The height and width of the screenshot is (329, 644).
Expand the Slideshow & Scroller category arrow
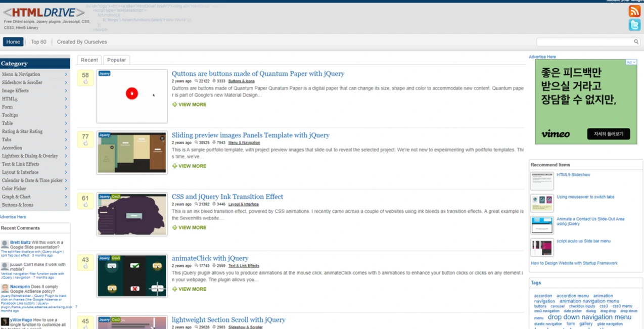pos(66,82)
